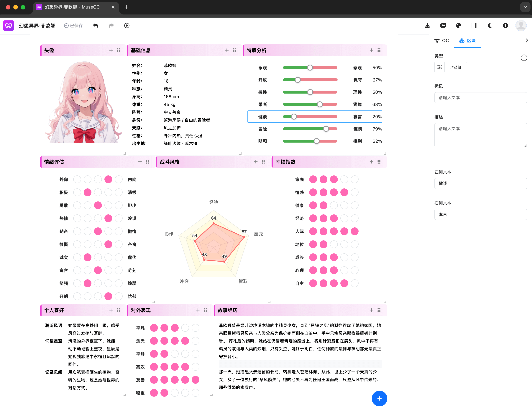Toggle the side panel layout icon
The image size is (532, 416).
pyautogui.click(x=474, y=26)
